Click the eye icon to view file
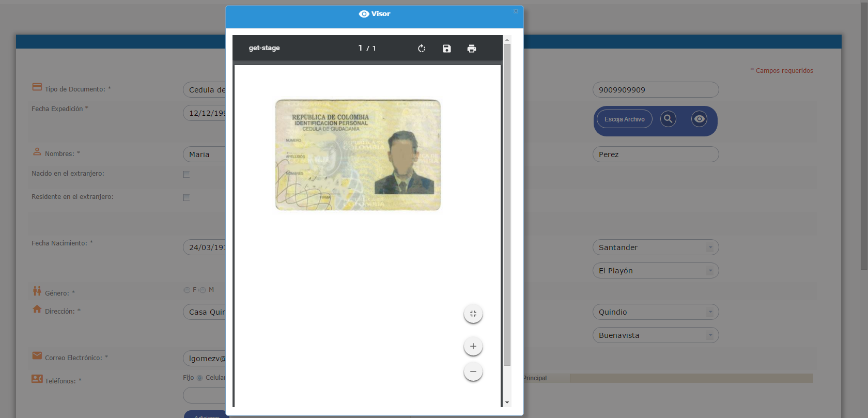Image resolution: width=868 pixels, height=418 pixels. (x=699, y=119)
